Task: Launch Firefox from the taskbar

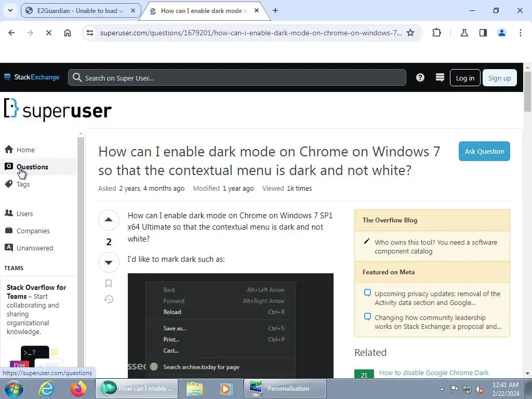Action: 78,389
